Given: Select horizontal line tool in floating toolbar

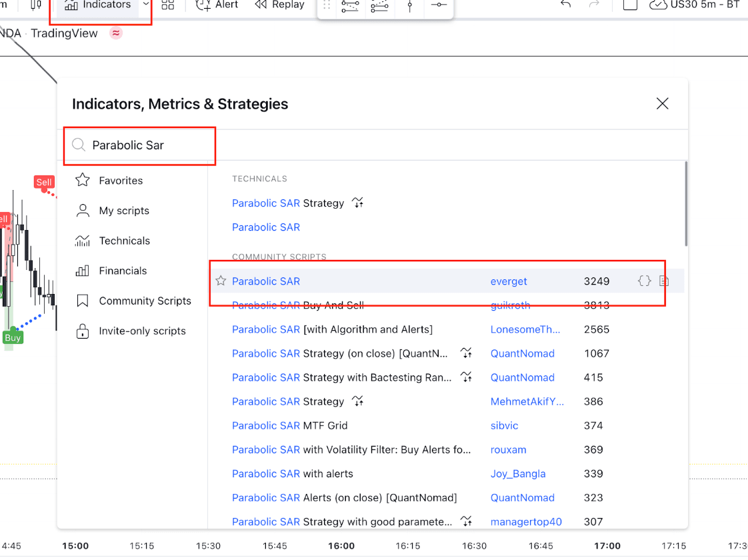Looking at the screenshot, I should point(439,5).
